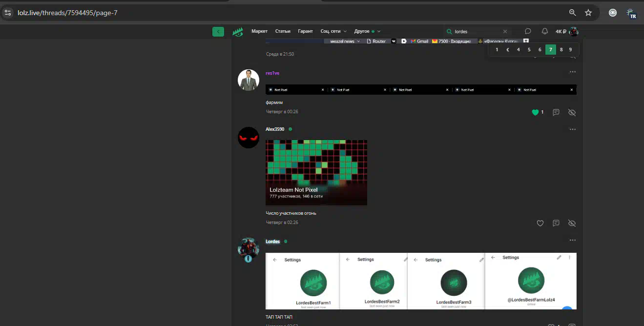Click the search field containing lordes
The image size is (644, 326).
478,31
